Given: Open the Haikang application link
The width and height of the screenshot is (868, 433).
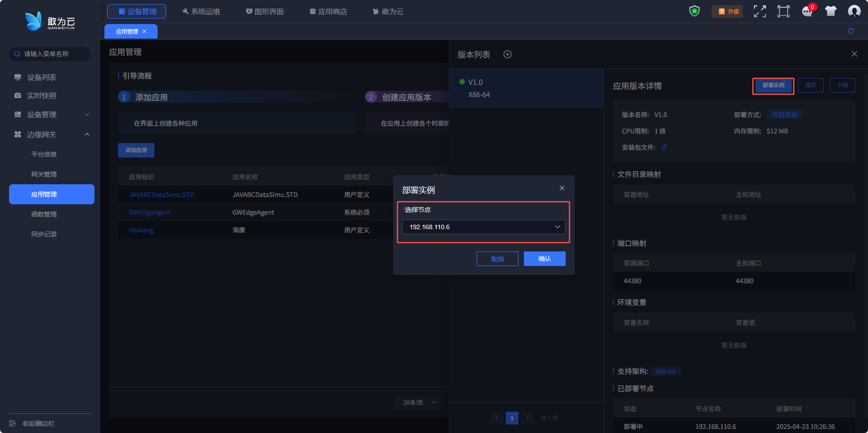Looking at the screenshot, I should pyautogui.click(x=141, y=230).
